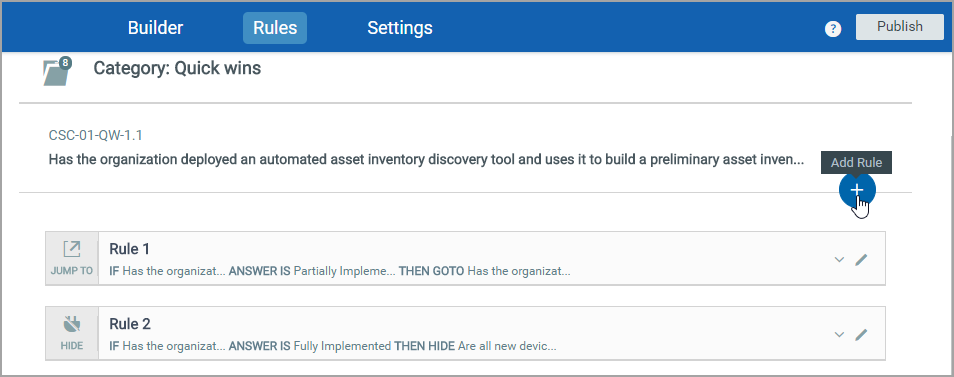954x377 pixels.
Task: Select the asset inventory discovery question text
Action: 426,160
